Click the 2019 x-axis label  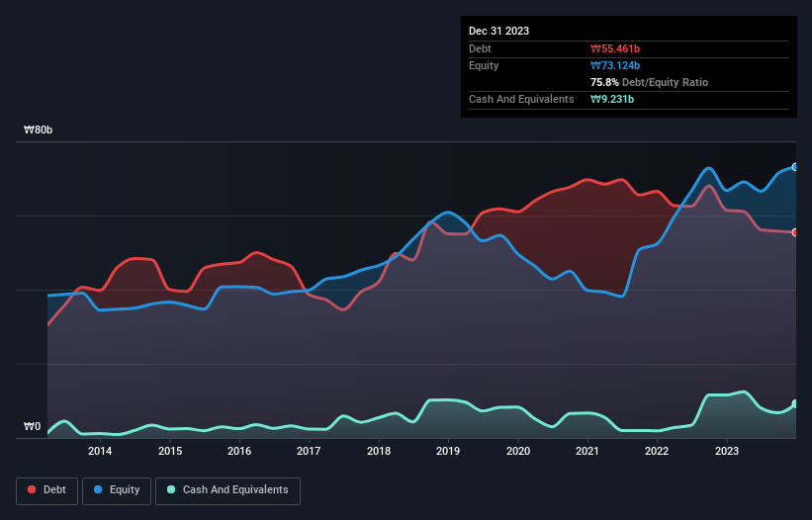[448, 451]
